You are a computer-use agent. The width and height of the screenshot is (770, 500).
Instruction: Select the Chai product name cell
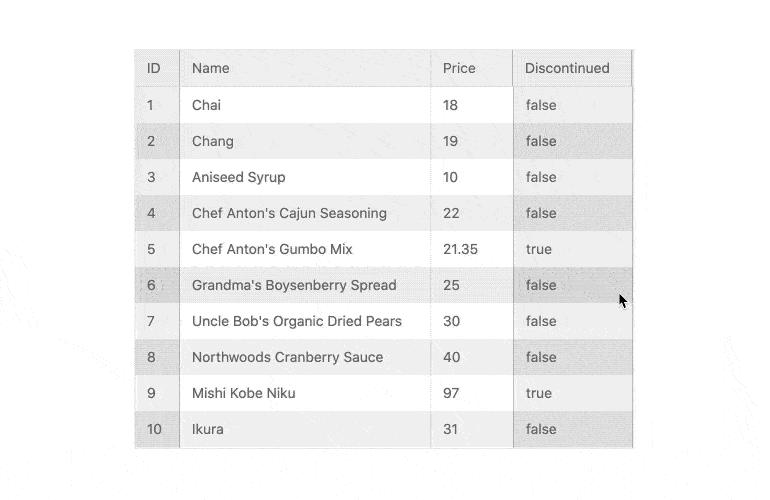click(x=207, y=105)
